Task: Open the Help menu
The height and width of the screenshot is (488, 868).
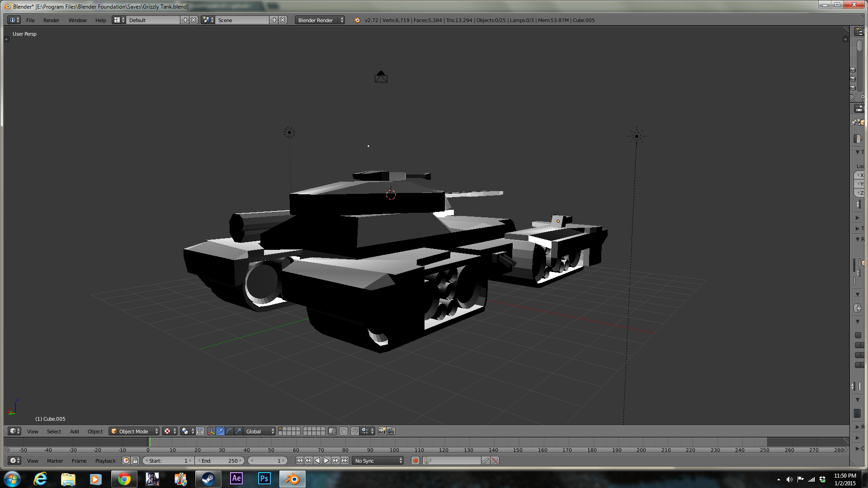Action: tap(100, 20)
